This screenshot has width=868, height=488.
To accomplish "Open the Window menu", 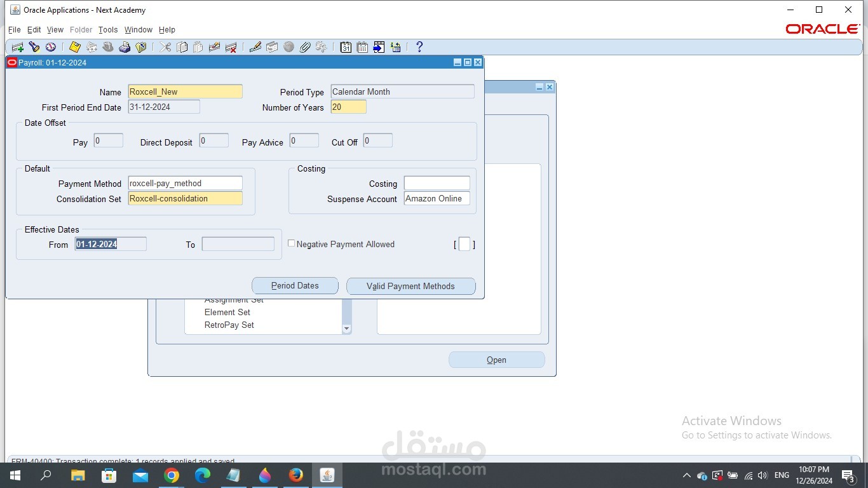I will [x=139, y=30].
